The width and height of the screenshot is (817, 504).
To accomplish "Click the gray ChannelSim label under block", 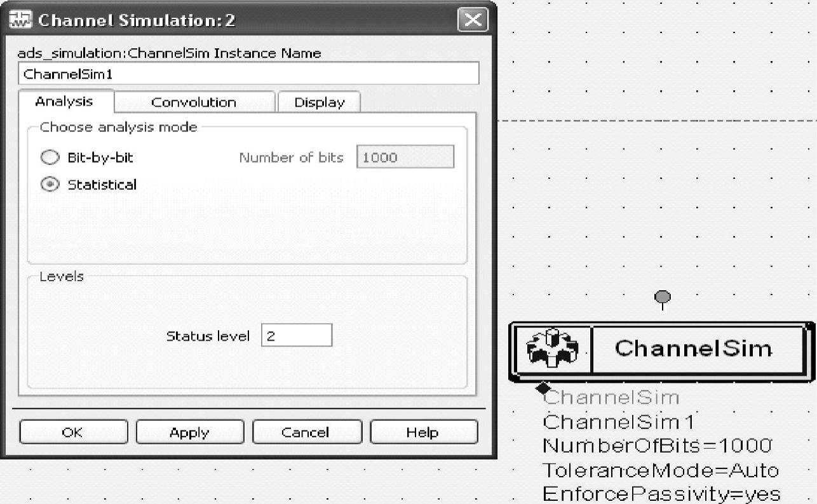I will click(612, 397).
